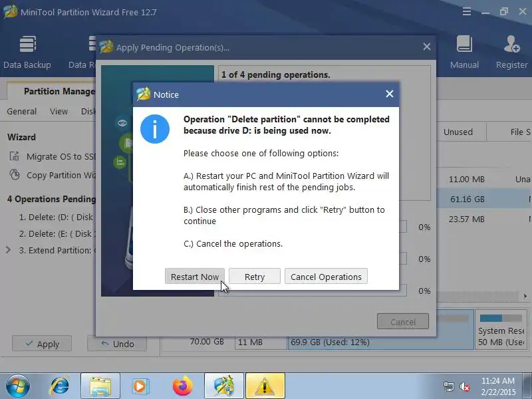Screen dimensions: 532x399
Task: Select the 61.16 GB unused row
Action: (483, 199)
